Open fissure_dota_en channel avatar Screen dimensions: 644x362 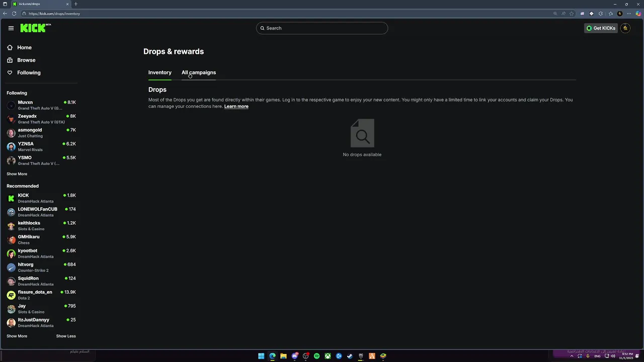point(11,295)
